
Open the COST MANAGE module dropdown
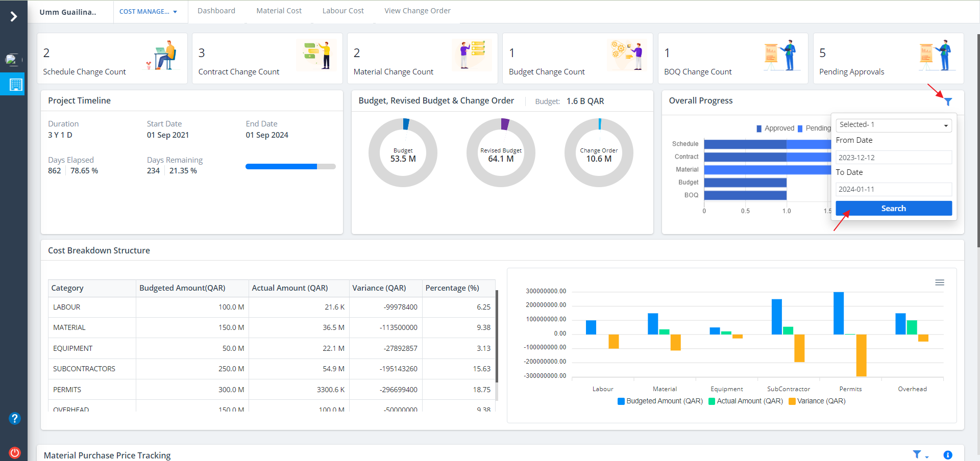(148, 12)
